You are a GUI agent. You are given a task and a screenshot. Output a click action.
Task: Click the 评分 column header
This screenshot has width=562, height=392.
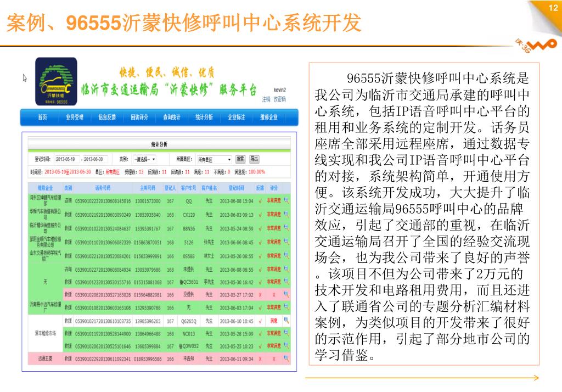(x=274, y=188)
